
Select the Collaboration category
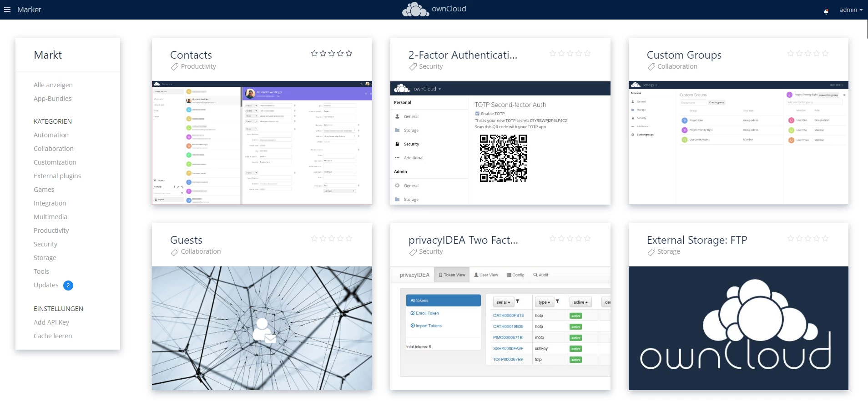coord(54,149)
